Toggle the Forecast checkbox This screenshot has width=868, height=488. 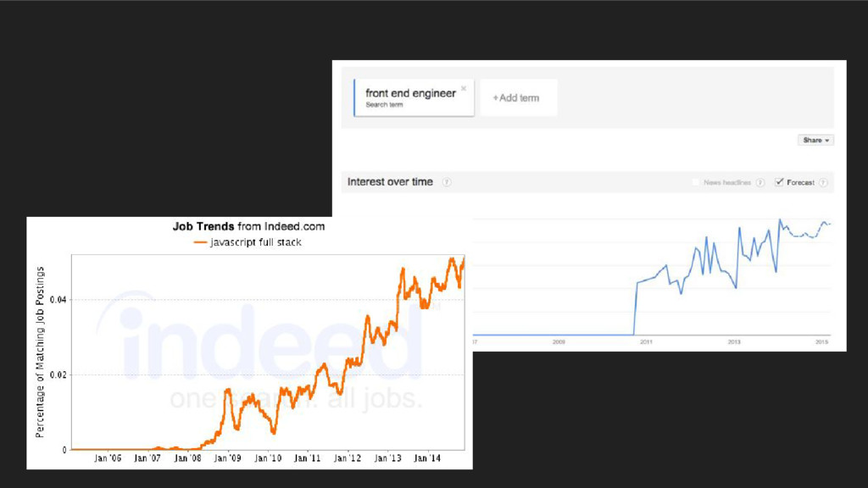tap(779, 182)
